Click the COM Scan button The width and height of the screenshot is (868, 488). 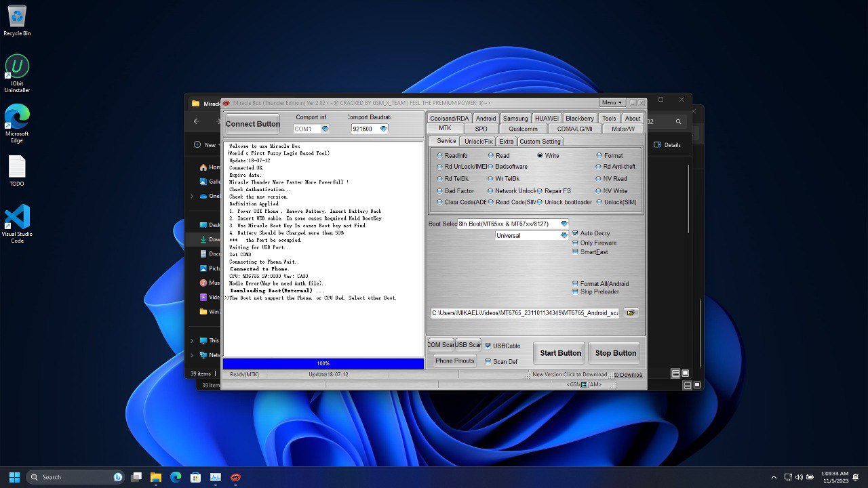click(x=441, y=345)
